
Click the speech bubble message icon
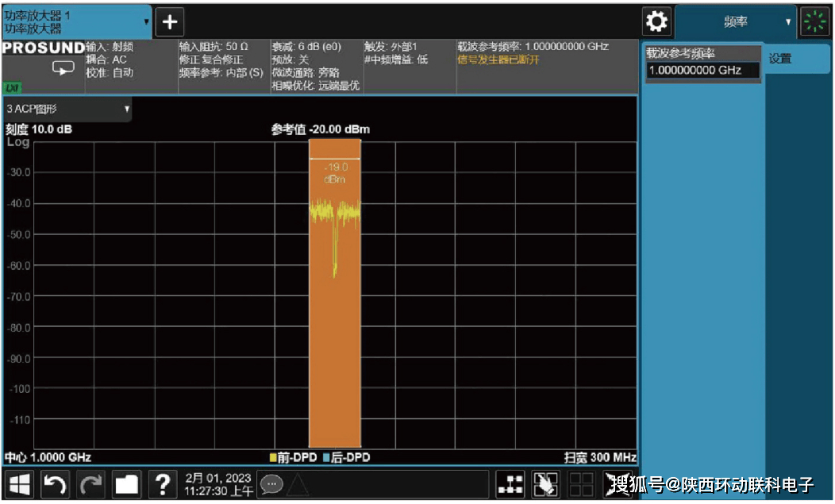coord(271,483)
